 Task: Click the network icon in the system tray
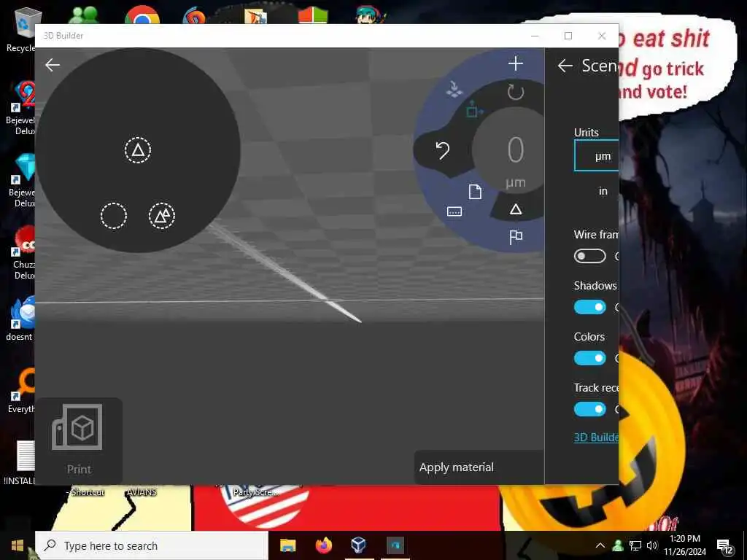(635, 545)
